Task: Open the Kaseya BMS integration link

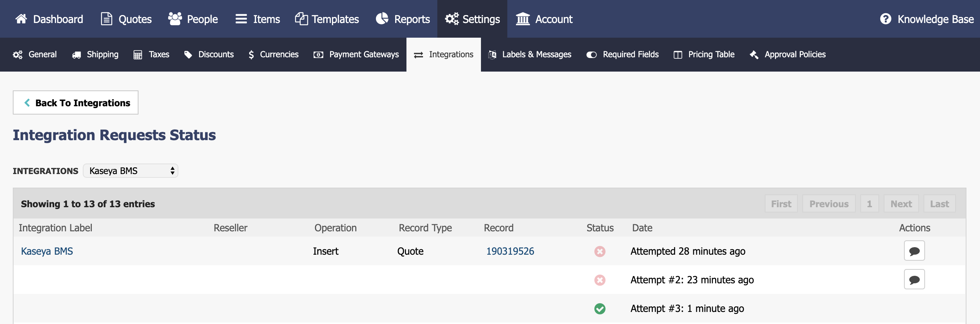Action: click(47, 251)
